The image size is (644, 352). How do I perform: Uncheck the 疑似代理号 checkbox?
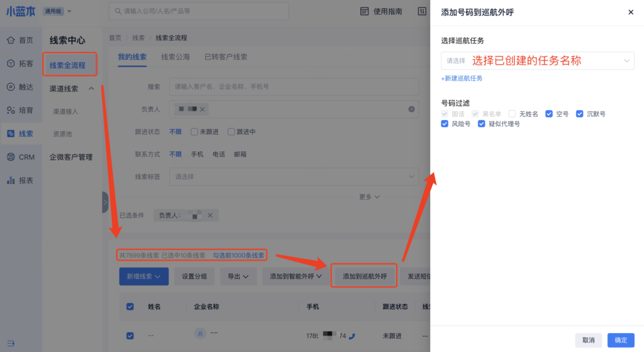point(482,124)
